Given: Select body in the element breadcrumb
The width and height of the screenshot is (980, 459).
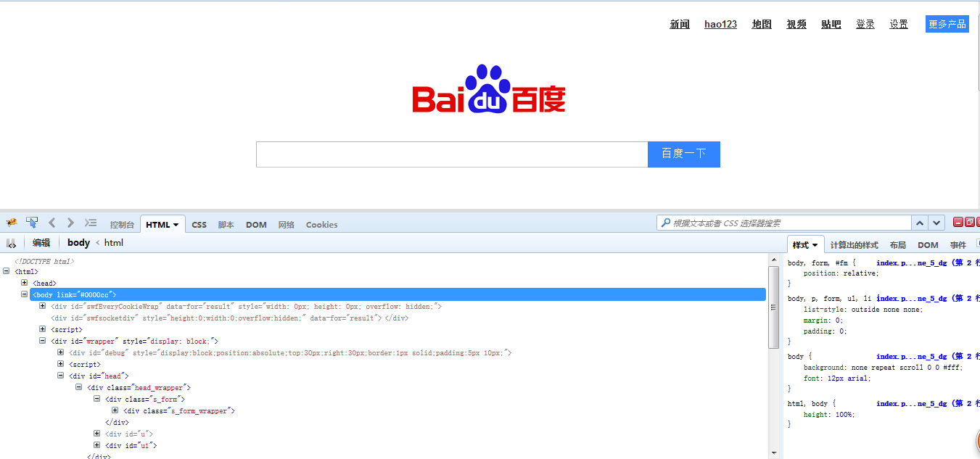Looking at the screenshot, I should tap(78, 243).
